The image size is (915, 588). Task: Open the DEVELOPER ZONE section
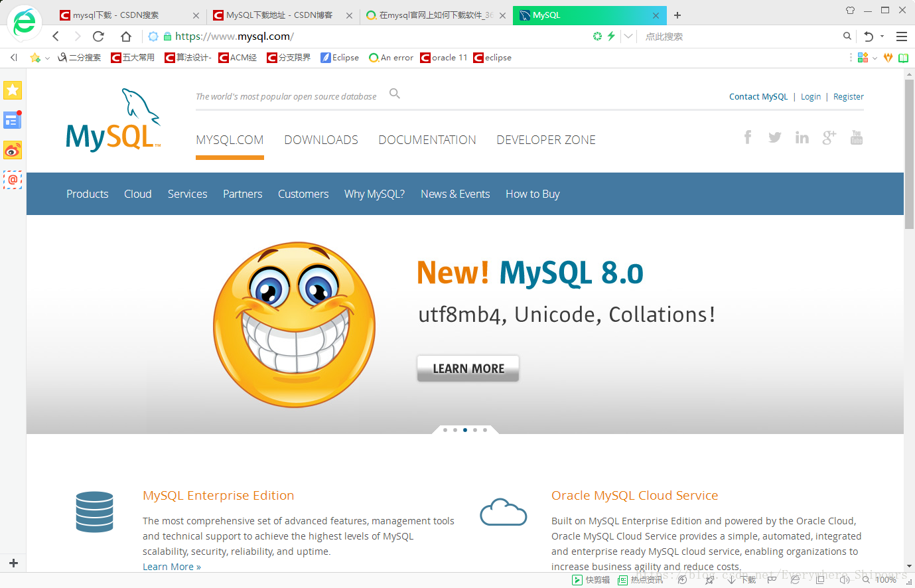[x=546, y=140]
